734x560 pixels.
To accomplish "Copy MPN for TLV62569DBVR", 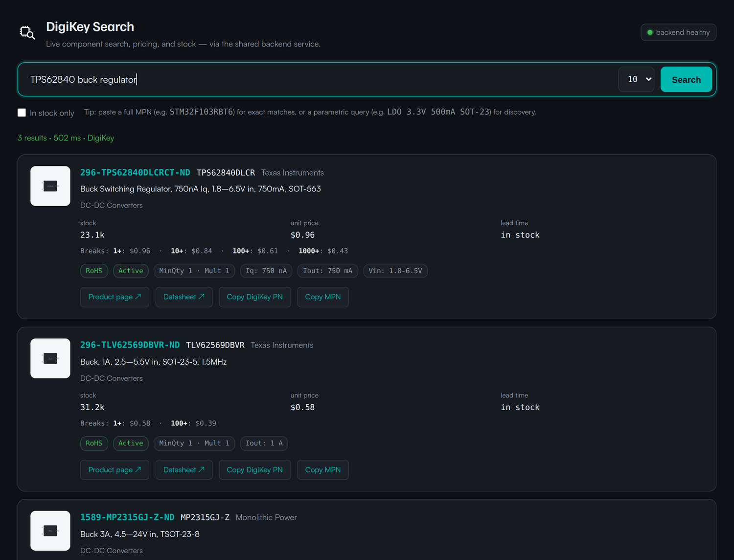I will point(323,470).
